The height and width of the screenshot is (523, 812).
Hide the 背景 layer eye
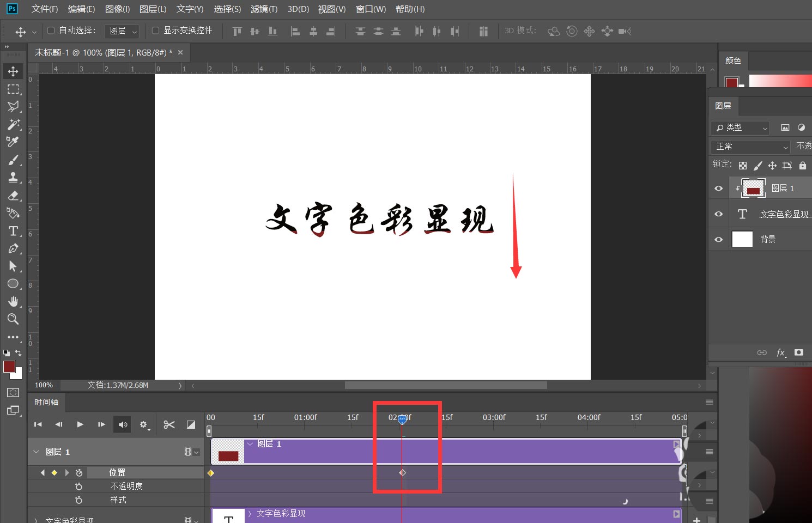(719, 239)
